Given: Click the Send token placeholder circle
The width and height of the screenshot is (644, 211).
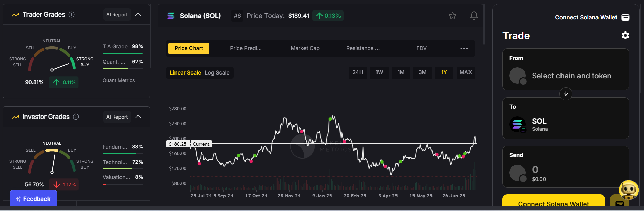Looking at the screenshot, I should pos(517,173).
